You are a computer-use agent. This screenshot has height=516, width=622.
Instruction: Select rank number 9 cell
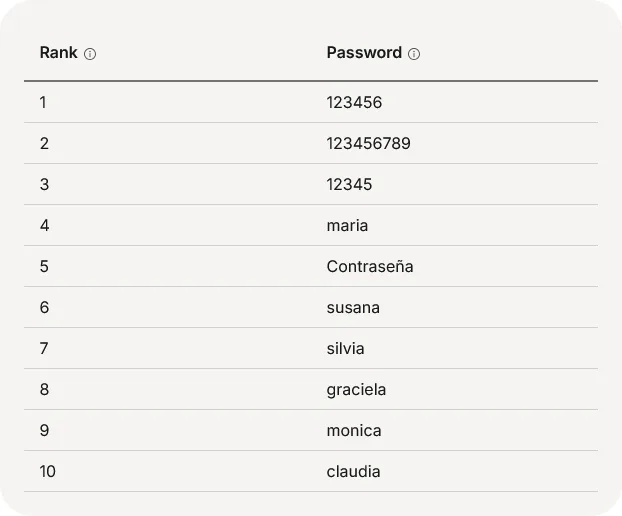pos(44,430)
